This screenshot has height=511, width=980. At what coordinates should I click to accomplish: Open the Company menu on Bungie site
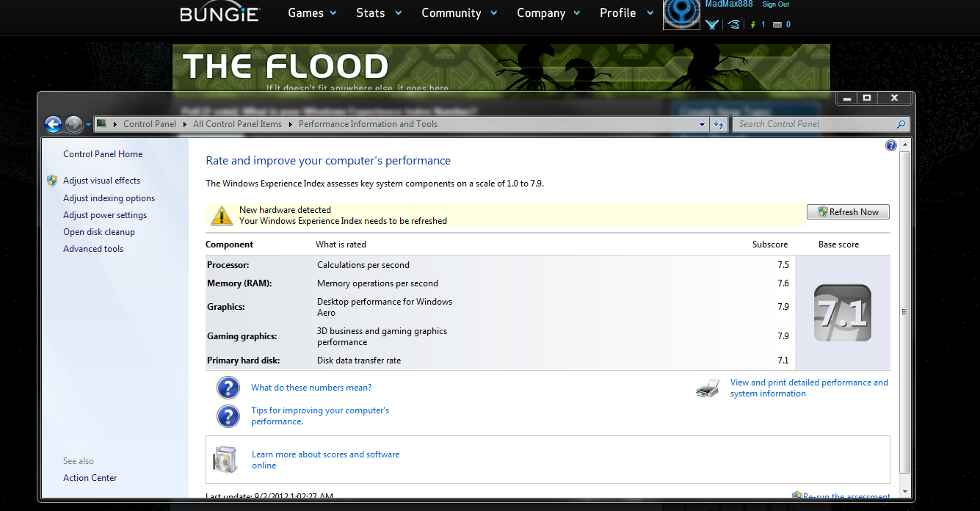(548, 13)
